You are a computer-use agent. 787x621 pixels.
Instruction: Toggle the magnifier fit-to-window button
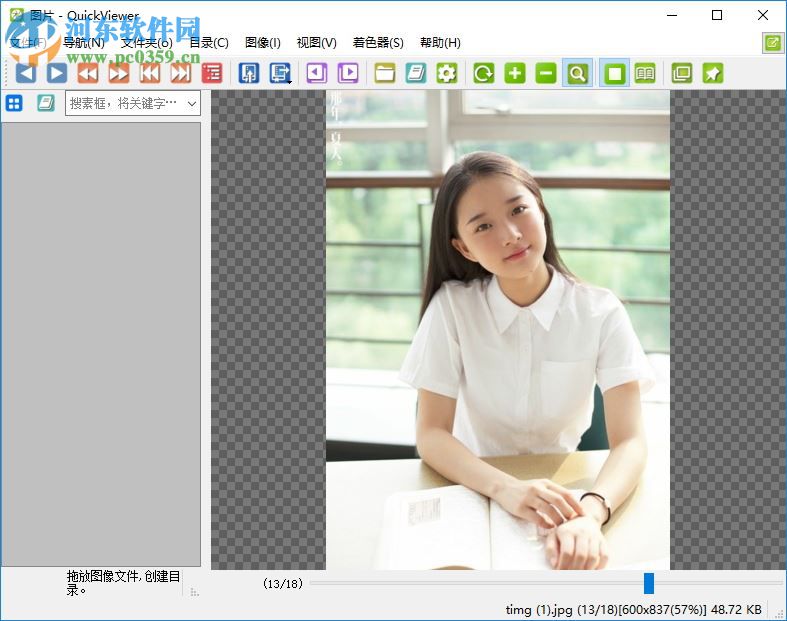[x=577, y=74]
